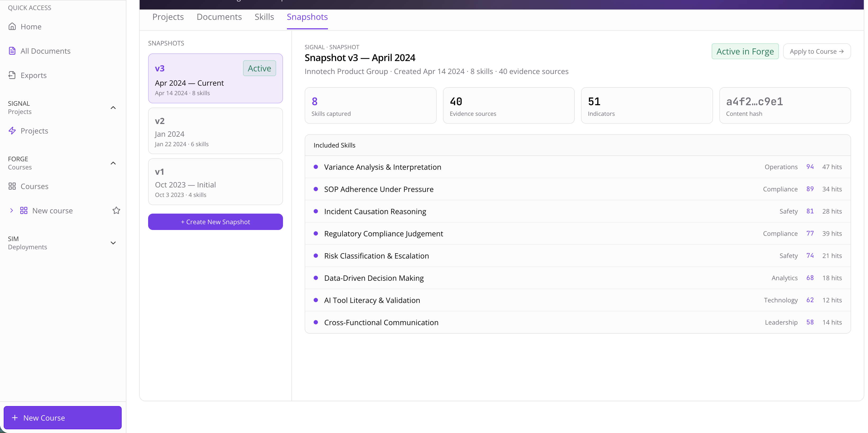The height and width of the screenshot is (433, 868).
Task: Toggle the star favorite on New course
Action: pos(116,210)
